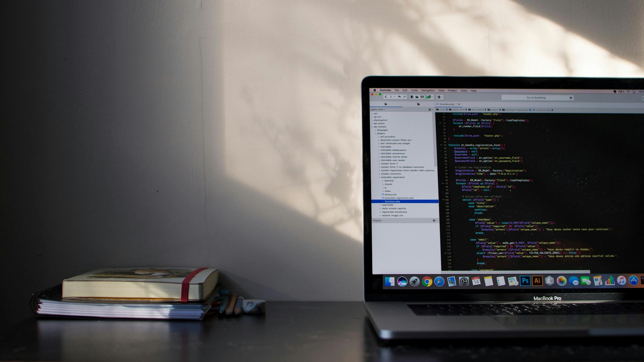
Task: Expand the extended-registration folder tree
Action: (x=379, y=177)
